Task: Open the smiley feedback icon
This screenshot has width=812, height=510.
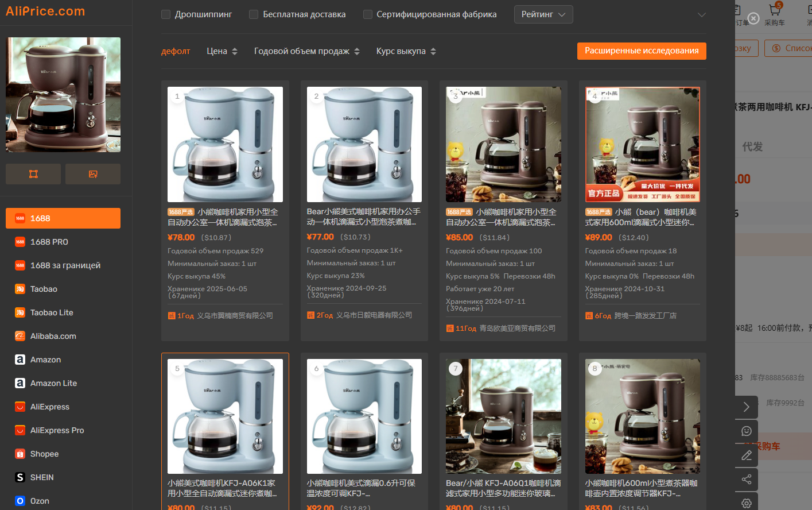Action: 746,431
